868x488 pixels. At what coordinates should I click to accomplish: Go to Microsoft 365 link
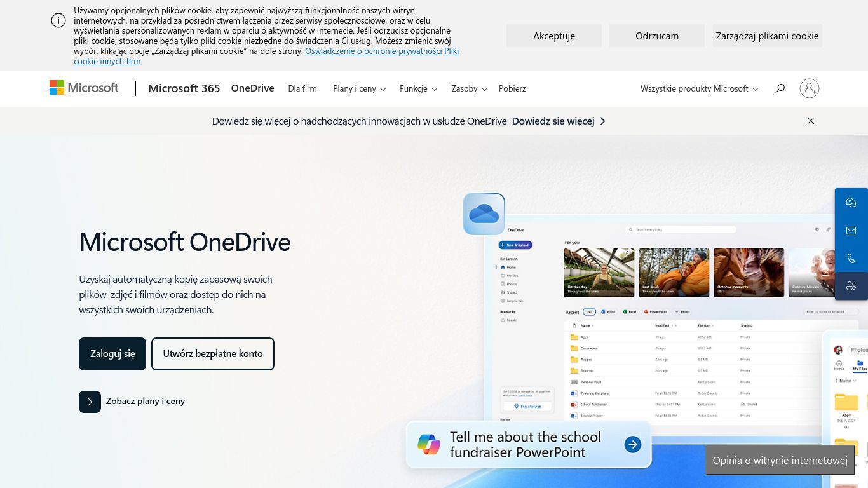tap(184, 88)
